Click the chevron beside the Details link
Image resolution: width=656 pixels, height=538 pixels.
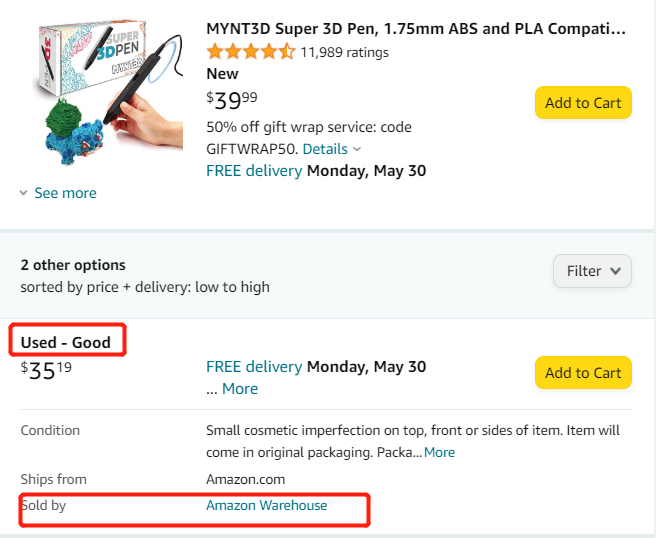357,149
